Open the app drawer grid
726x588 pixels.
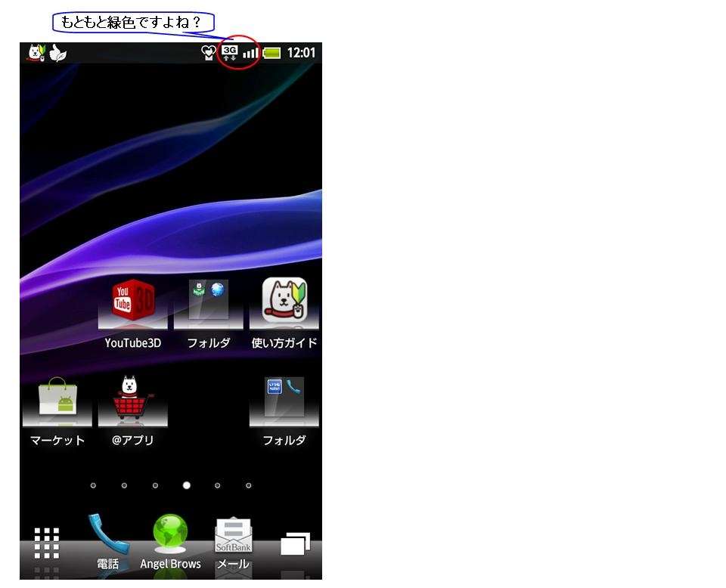click(x=47, y=543)
